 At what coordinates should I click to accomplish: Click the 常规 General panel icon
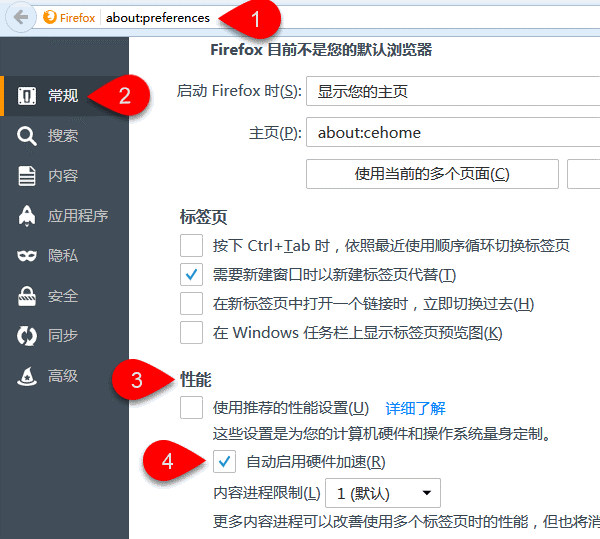click(x=27, y=96)
